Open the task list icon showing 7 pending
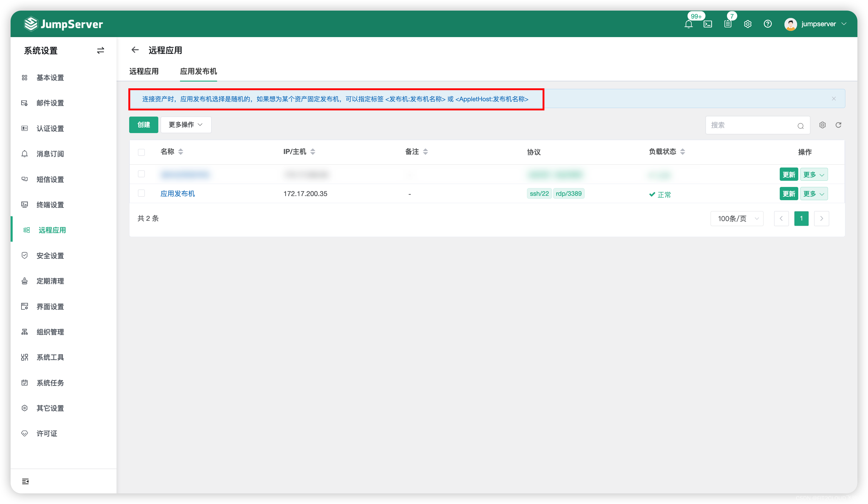Viewport: 868px width, 504px height. (728, 24)
